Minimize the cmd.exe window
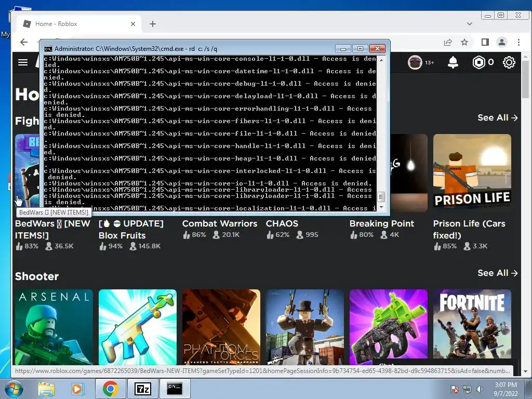 343,48
